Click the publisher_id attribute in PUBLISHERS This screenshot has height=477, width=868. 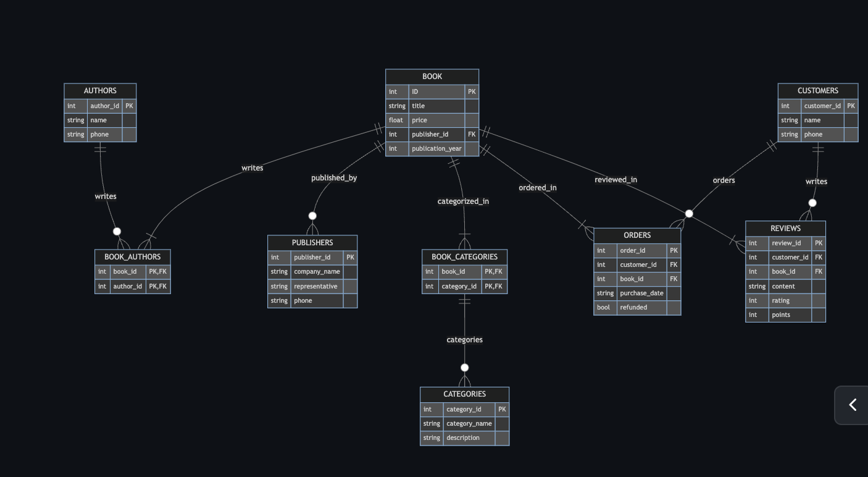point(317,258)
